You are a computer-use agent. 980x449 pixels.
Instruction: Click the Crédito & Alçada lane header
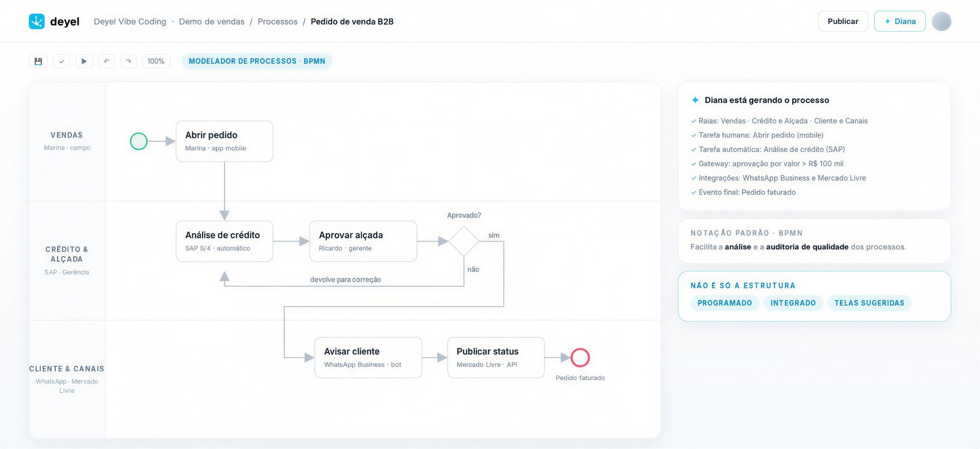[67, 260]
